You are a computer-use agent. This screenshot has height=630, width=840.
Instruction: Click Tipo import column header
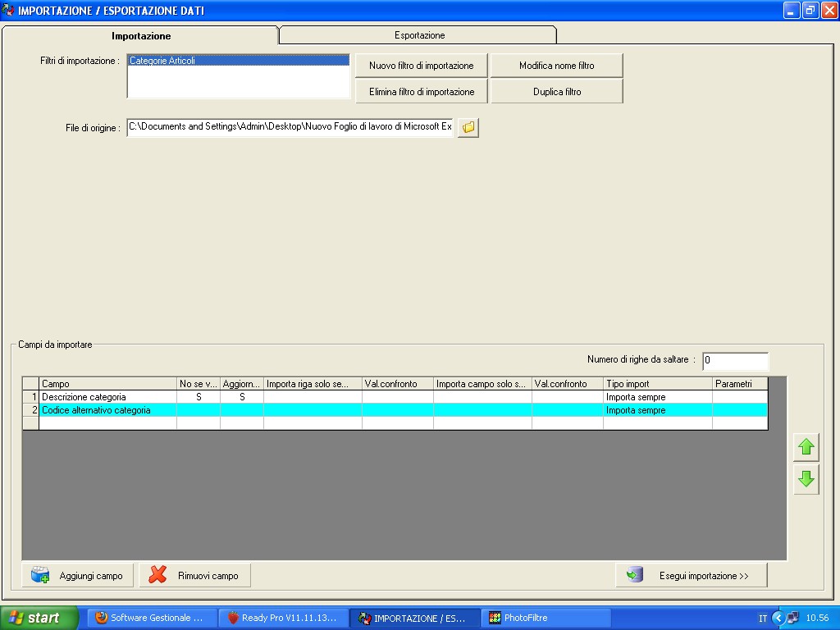point(658,384)
